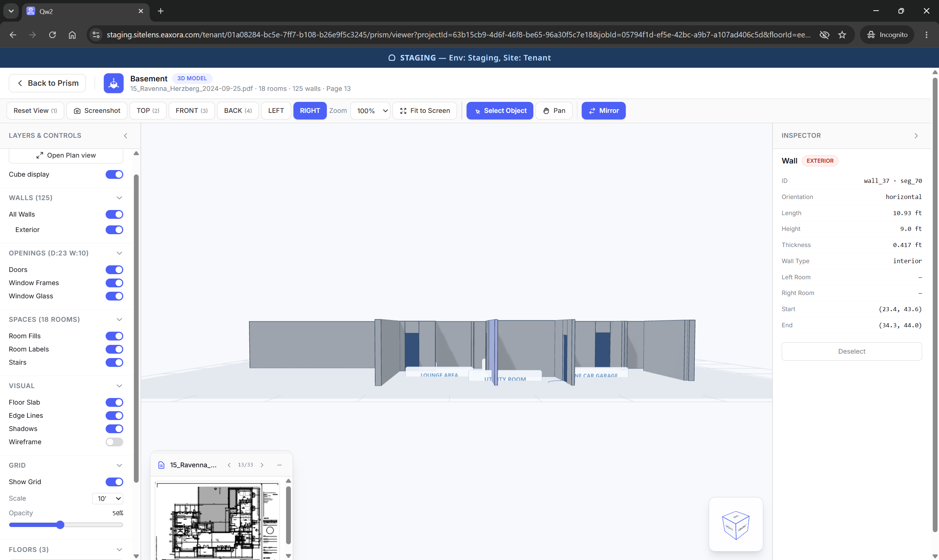The height and width of the screenshot is (560, 939).
Task: Click the Incognito indicator
Action: pyautogui.click(x=887, y=35)
